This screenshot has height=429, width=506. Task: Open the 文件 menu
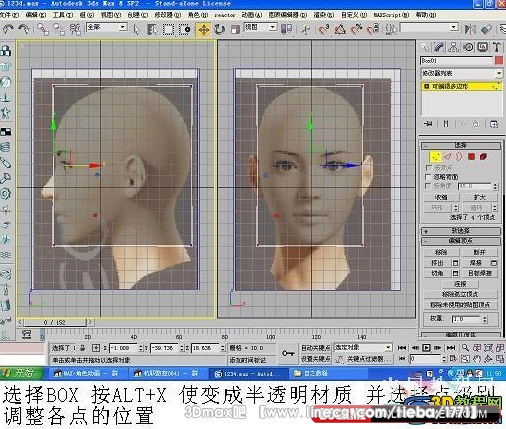pos(9,15)
